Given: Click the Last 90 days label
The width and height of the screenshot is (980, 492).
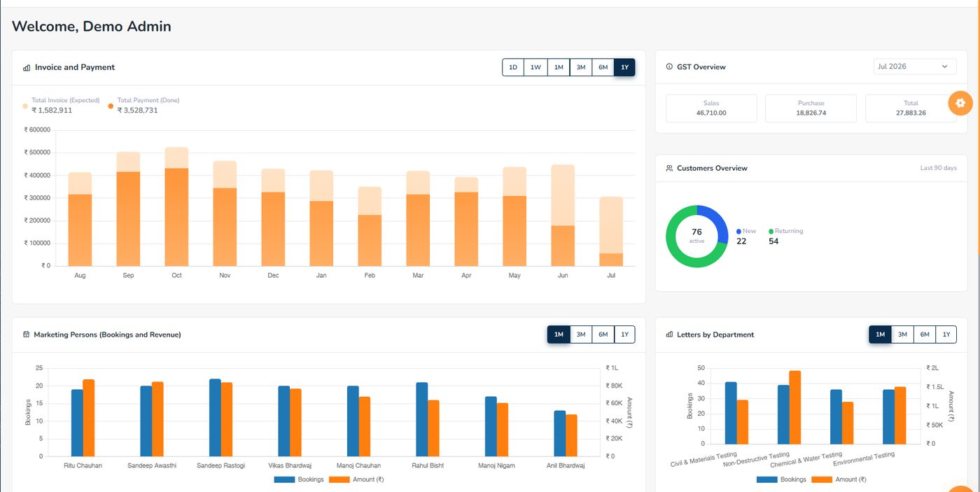Looking at the screenshot, I should [938, 168].
